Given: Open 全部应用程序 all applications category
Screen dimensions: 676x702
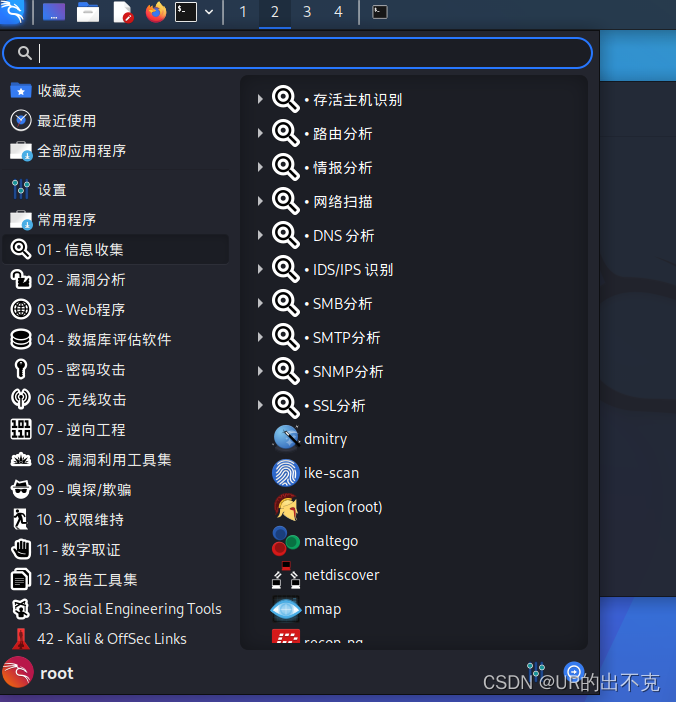Looking at the screenshot, I should pyautogui.click(x=116, y=151).
